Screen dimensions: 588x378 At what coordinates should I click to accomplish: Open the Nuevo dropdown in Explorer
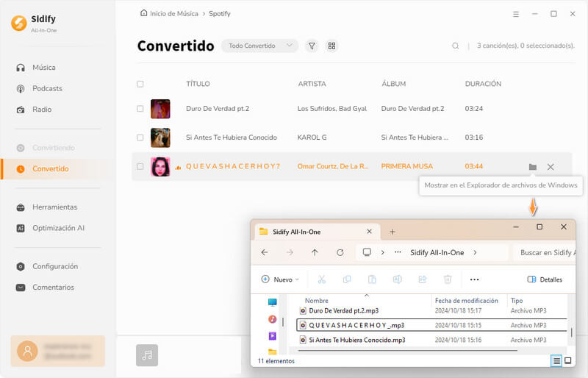click(x=280, y=279)
